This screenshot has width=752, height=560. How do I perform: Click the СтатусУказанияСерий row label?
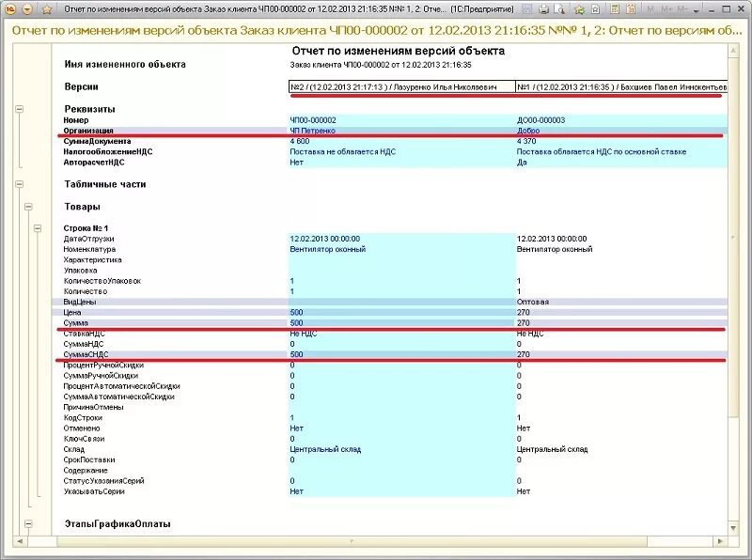point(103,481)
